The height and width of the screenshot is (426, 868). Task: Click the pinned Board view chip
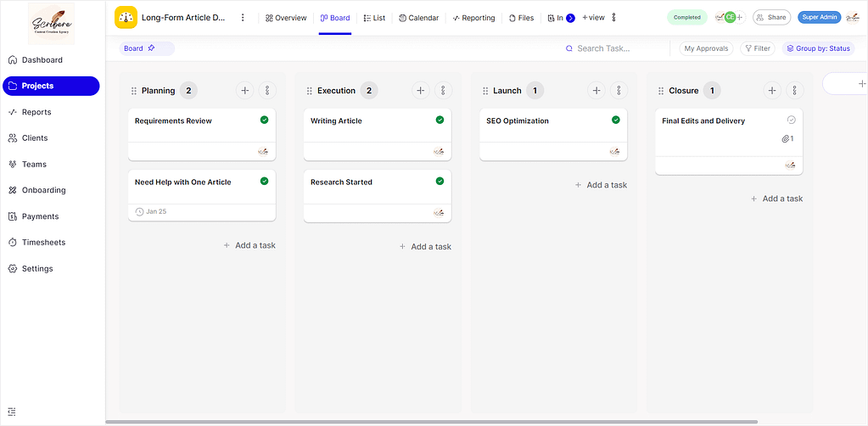click(147, 48)
